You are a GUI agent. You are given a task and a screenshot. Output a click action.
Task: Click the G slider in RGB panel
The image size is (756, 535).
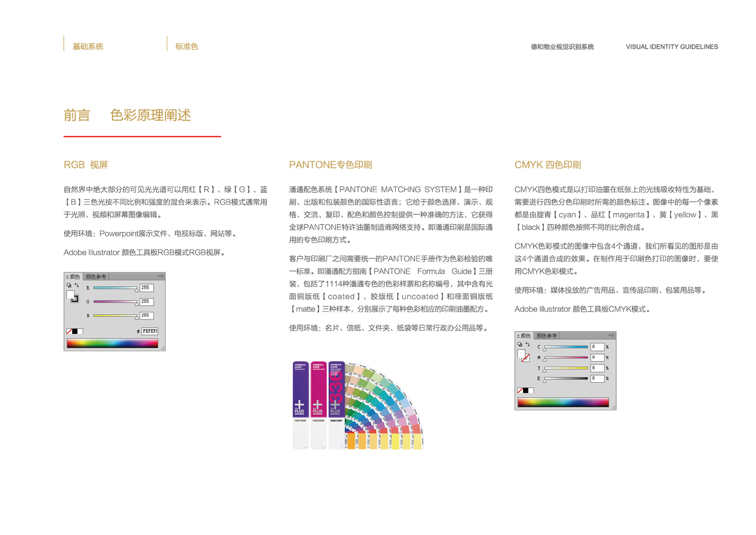tap(116, 302)
